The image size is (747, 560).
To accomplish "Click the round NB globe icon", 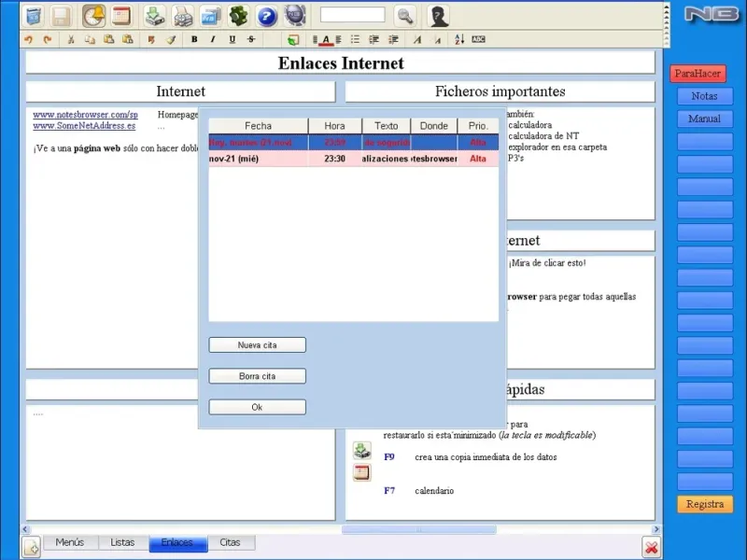I will [x=295, y=16].
